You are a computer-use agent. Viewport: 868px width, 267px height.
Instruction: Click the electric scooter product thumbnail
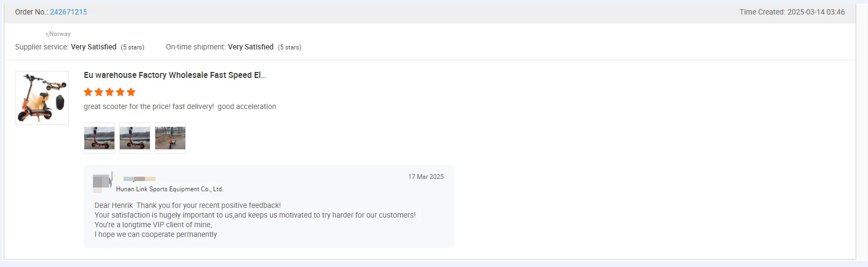42,98
